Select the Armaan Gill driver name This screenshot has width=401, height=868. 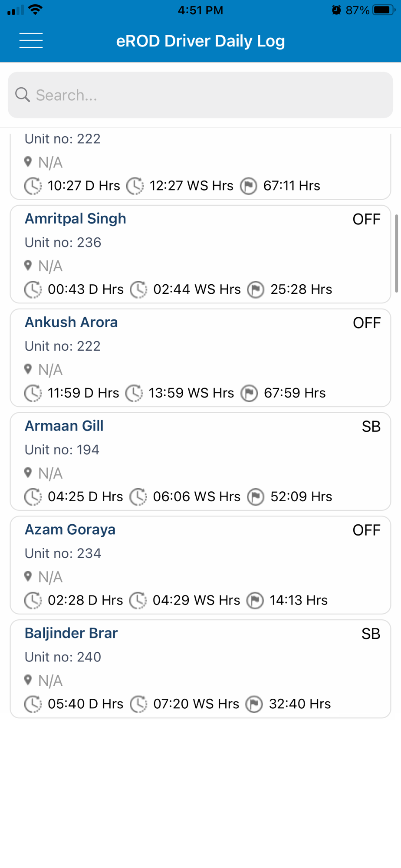coord(64,426)
